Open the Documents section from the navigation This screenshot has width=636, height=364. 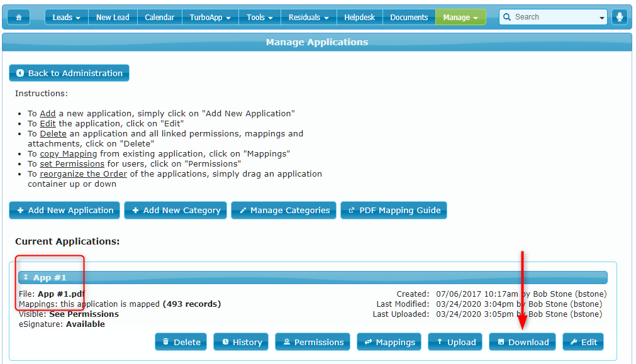click(408, 17)
